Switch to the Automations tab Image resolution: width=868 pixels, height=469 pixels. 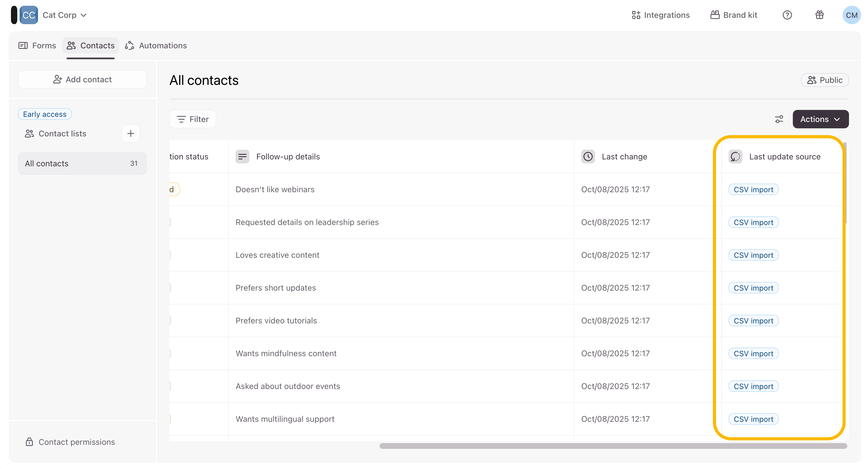[156, 45]
